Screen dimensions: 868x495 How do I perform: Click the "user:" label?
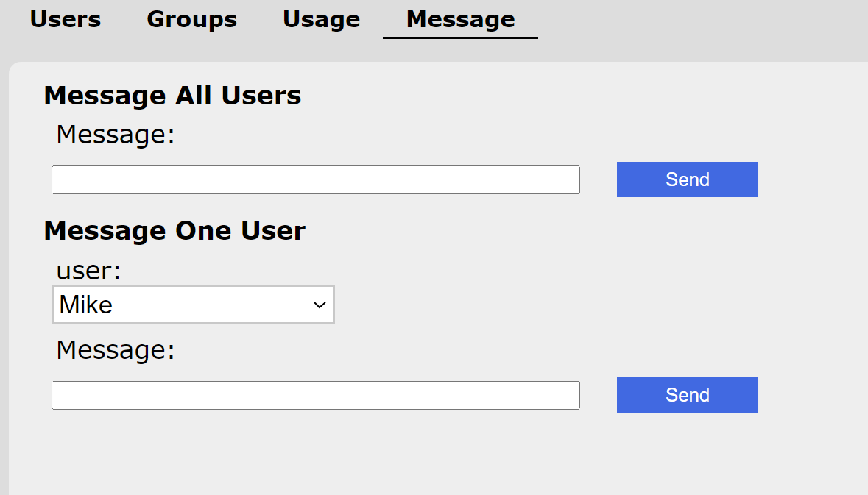tap(88, 271)
